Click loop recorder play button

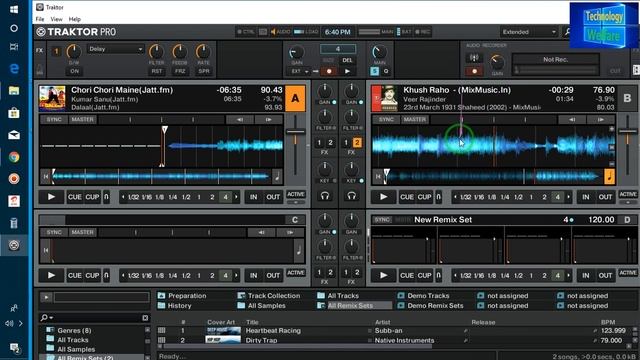(x=347, y=71)
